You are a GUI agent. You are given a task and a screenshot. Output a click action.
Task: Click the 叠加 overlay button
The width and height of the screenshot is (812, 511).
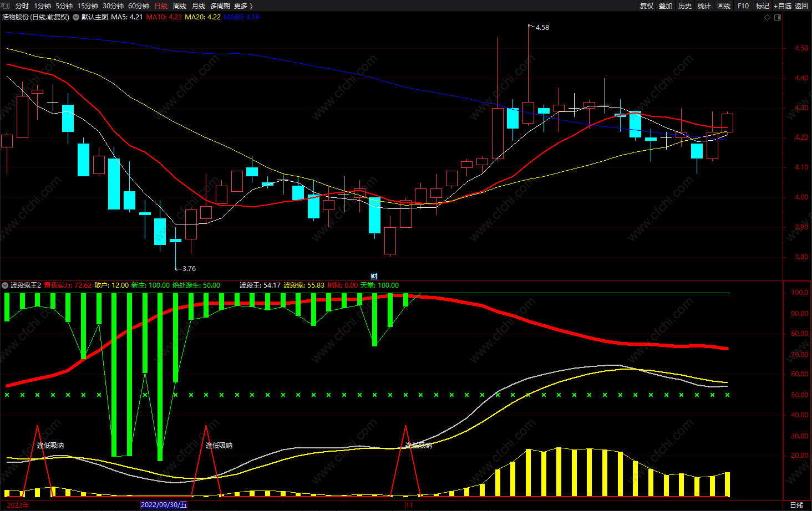pyautogui.click(x=666, y=6)
